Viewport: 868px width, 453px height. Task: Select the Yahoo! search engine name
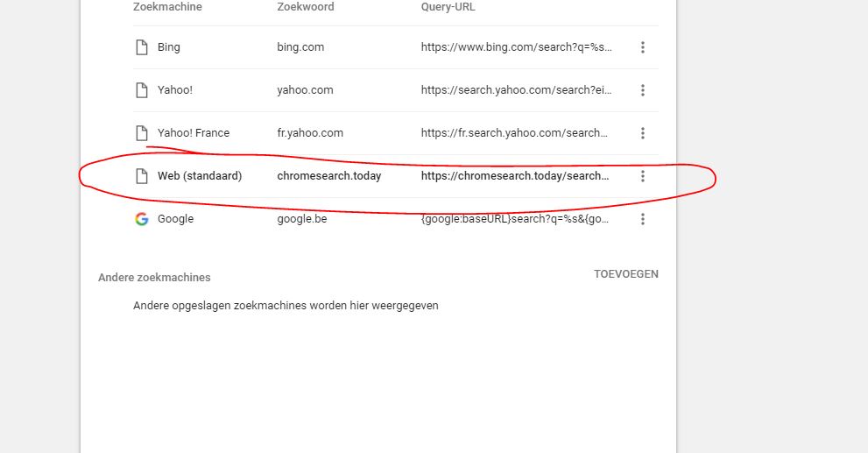[x=175, y=90]
